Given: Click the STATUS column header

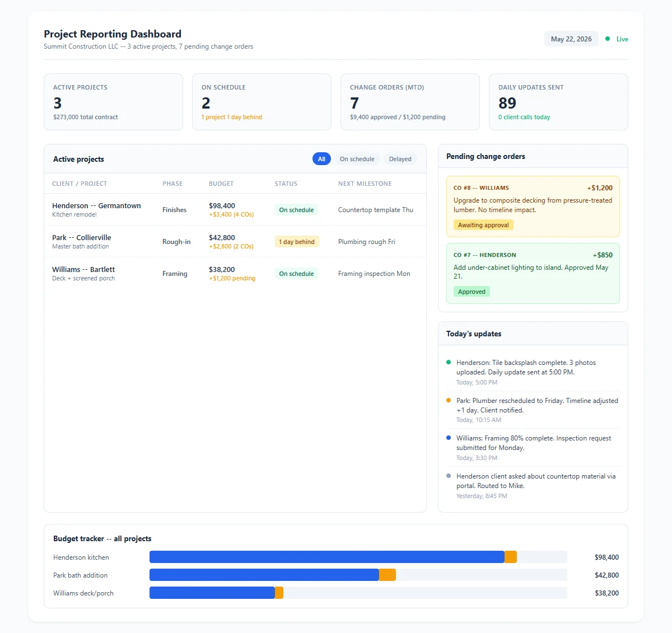Looking at the screenshot, I should point(286,184).
